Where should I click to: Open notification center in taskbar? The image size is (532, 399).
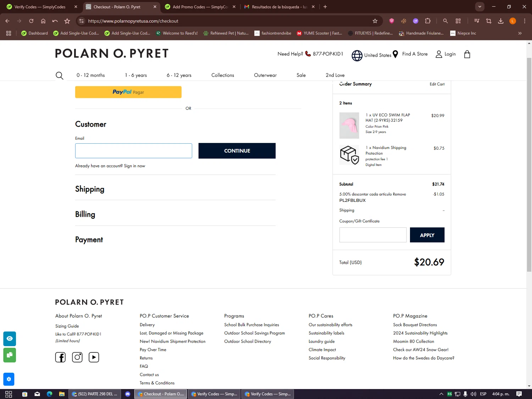(x=519, y=394)
